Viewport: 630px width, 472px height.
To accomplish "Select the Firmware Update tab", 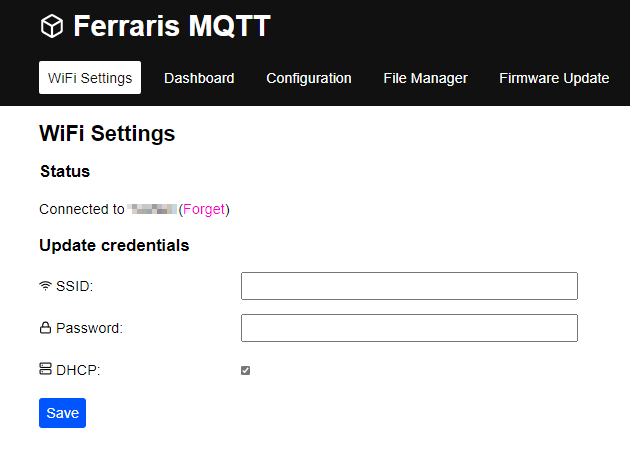I will 554,78.
